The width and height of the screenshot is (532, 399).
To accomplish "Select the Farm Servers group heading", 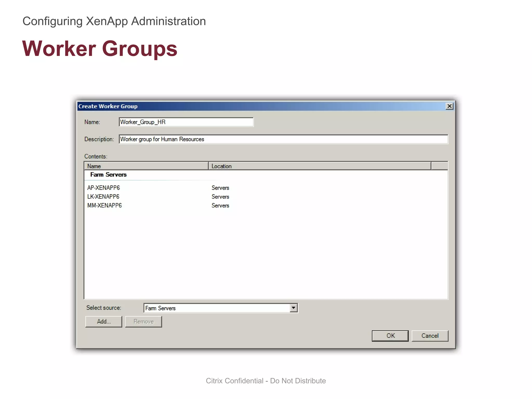I will (108, 175).
